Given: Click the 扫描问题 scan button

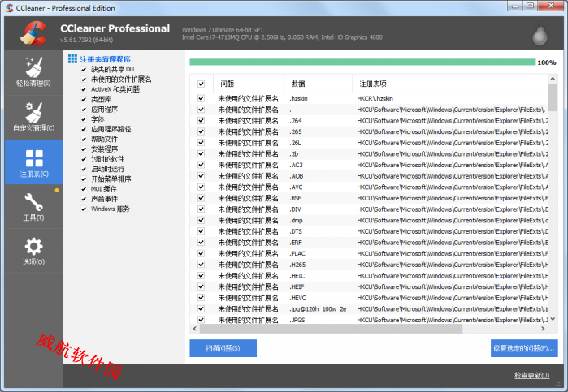Looking at the screenshot, I should coord(223,348).
